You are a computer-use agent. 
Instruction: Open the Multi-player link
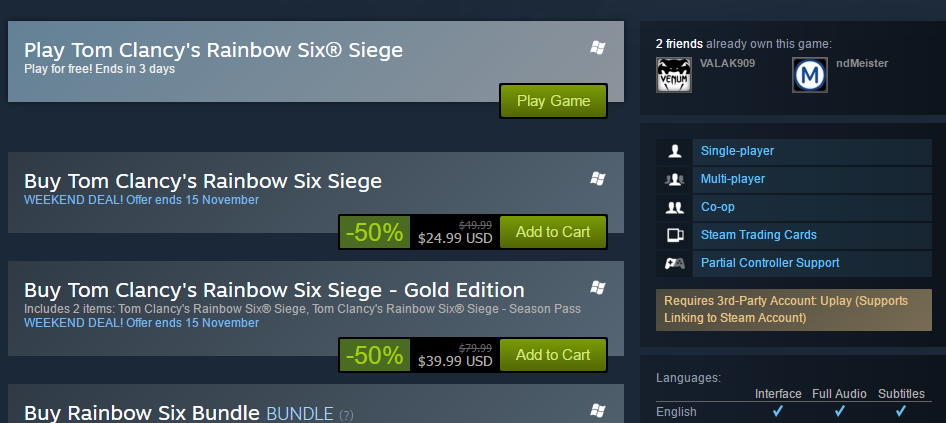[x=732, y=179]
